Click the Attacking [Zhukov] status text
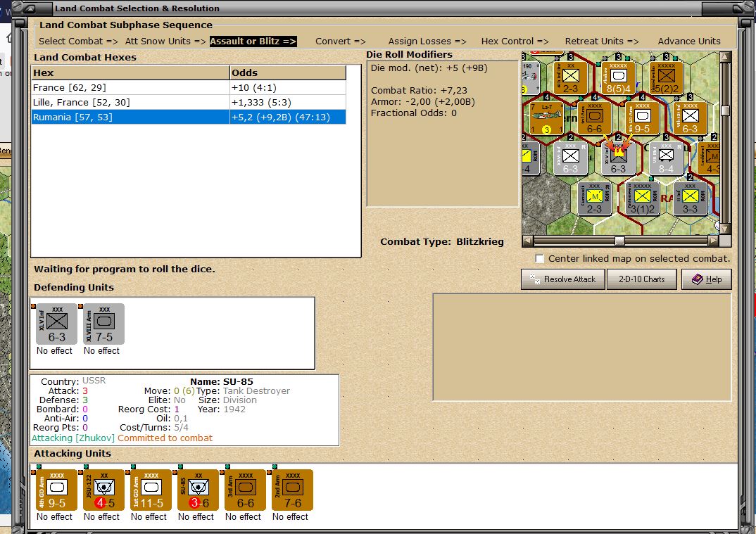Screen dimensions: 756x534 pyautogui.click(x=73, y=438)
